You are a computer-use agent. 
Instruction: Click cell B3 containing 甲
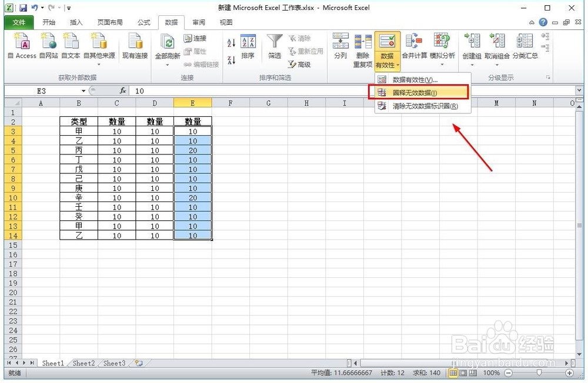coord(79,131)
